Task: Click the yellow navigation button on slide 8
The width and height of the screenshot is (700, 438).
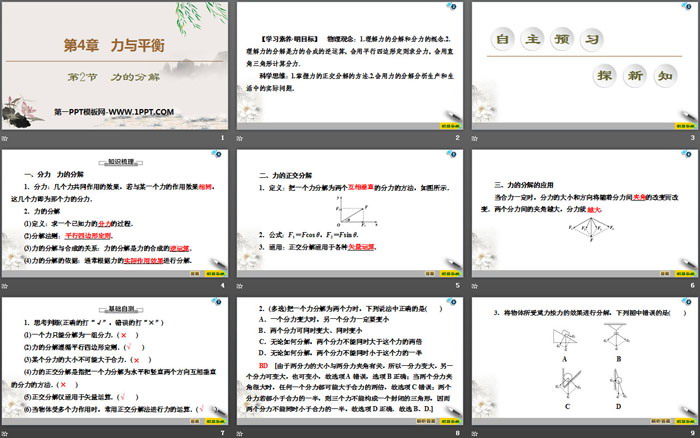Action: [450, 421]
